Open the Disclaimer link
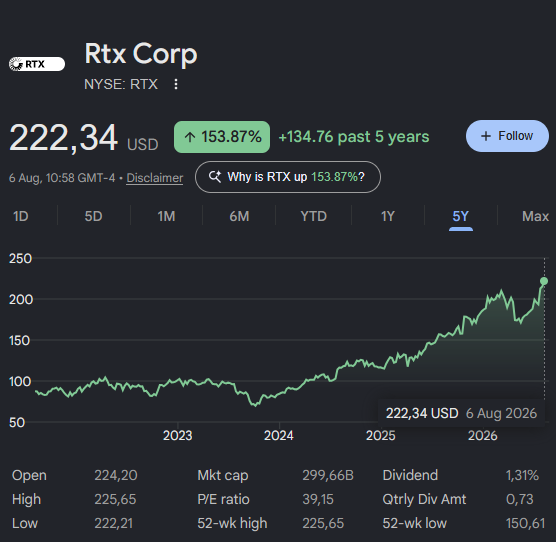Viewport: 556px width, 542px height. click(155, 178)
